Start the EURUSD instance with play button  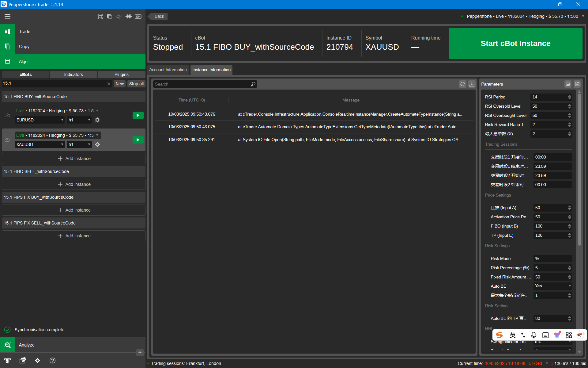(138, 115)
